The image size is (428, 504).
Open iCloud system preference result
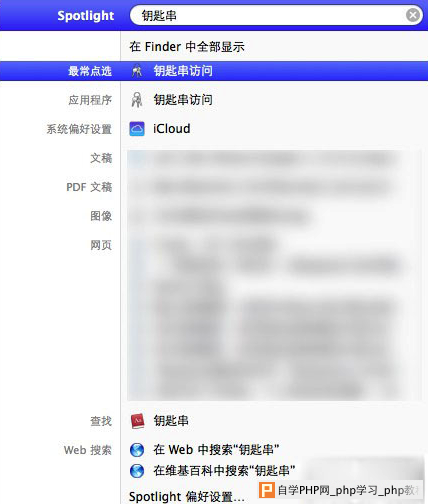(172, 129)
